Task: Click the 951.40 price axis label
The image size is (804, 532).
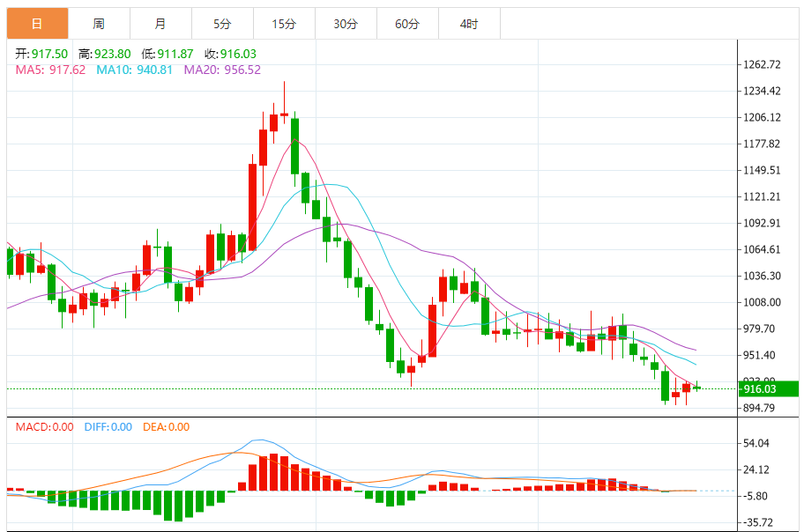Action: pos(759,355)
